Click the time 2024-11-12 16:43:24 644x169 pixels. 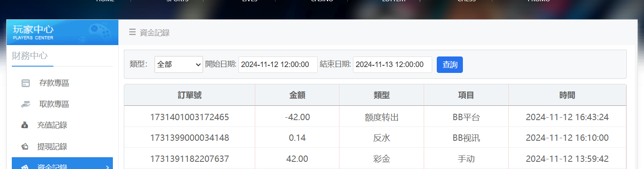coord(567,117)
